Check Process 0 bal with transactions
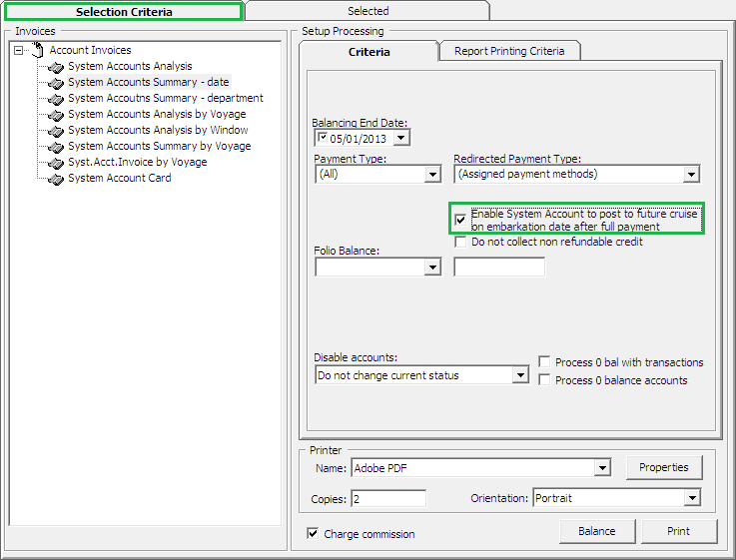Image resolution: width=736 pixels, height=560 pixels. (544, 362)
